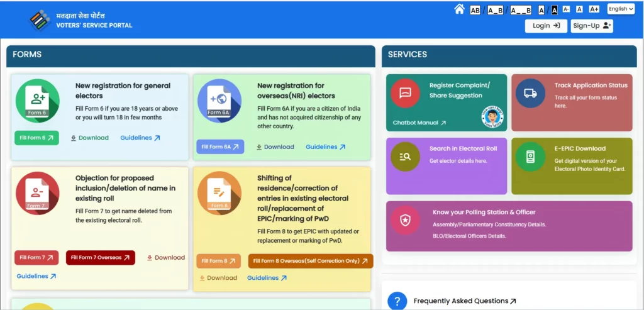This screenshot has height=310, width=644.
Task: Open Frequently Asked Questions
Action: pyautogui.click(x=465, y=301)
